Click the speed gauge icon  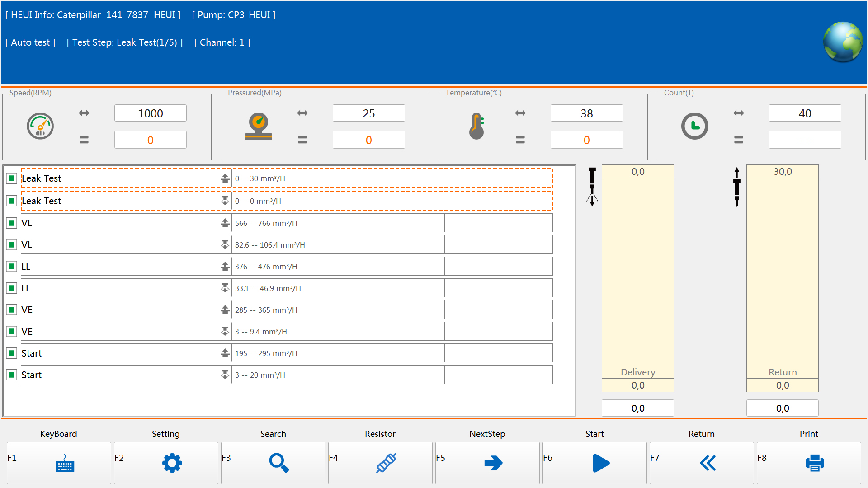coord(40,126)
